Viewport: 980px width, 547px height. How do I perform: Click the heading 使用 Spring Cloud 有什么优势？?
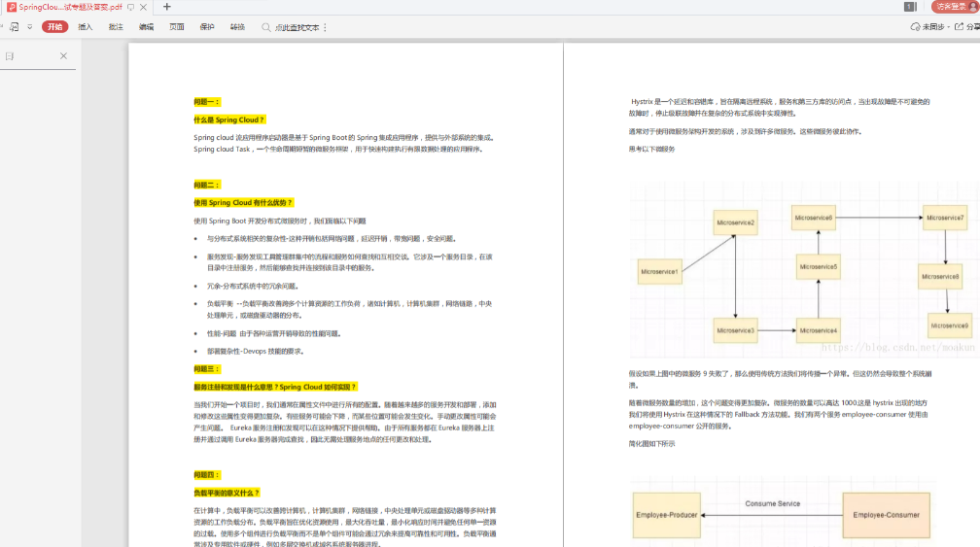(243, 203)
